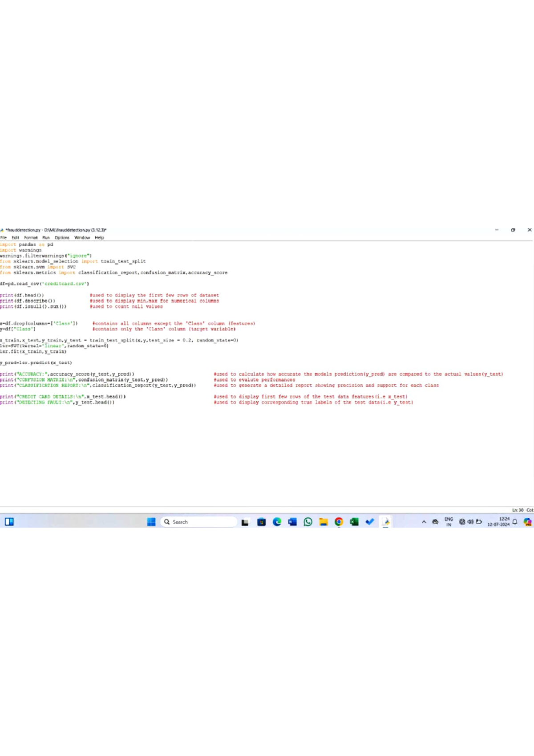Click the y_pred=lsr.predict(x_test) line
This screenshot has height=756, width=534.
point(36,363)
